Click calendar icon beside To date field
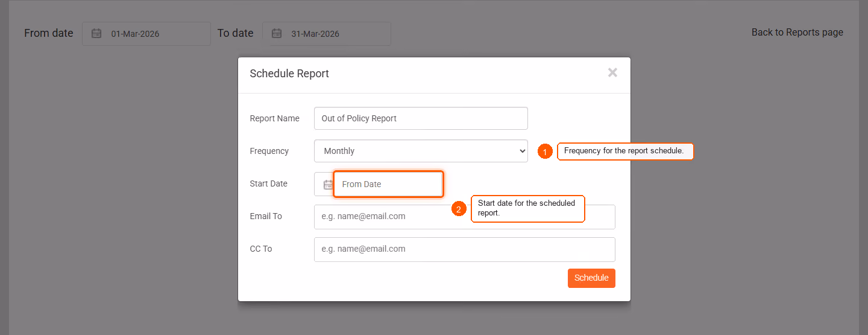 (277, 34)
